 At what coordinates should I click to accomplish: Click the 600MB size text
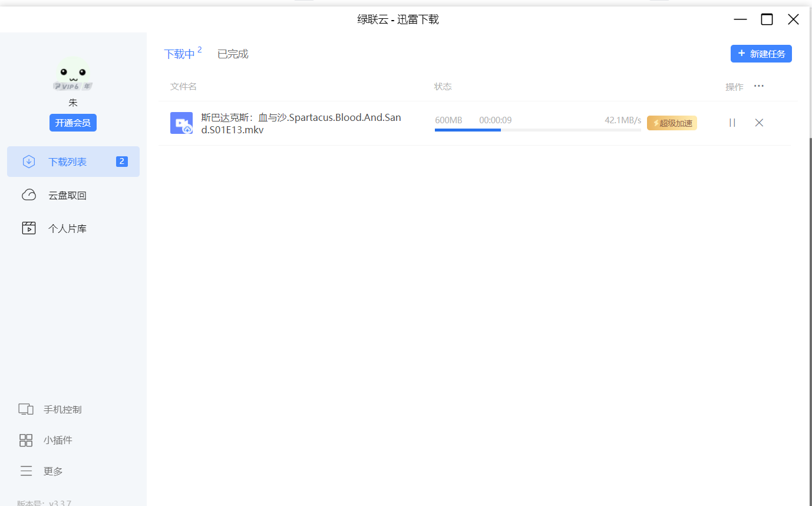[x=448, y=120]
